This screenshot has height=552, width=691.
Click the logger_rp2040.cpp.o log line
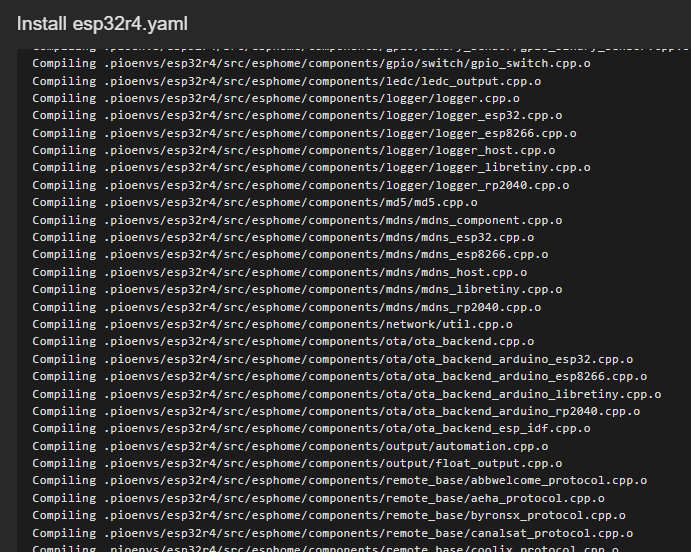coord(300,185)
